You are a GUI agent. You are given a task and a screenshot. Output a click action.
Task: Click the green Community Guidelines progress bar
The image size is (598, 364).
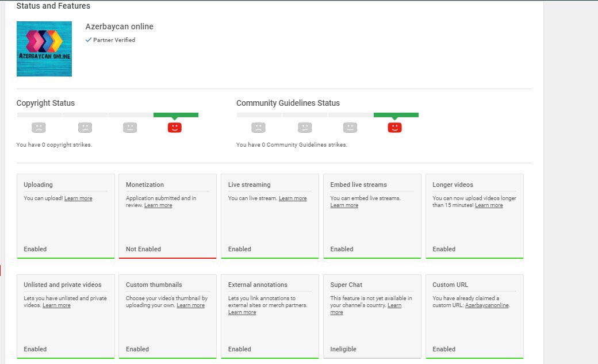click(x=396, y=115)
